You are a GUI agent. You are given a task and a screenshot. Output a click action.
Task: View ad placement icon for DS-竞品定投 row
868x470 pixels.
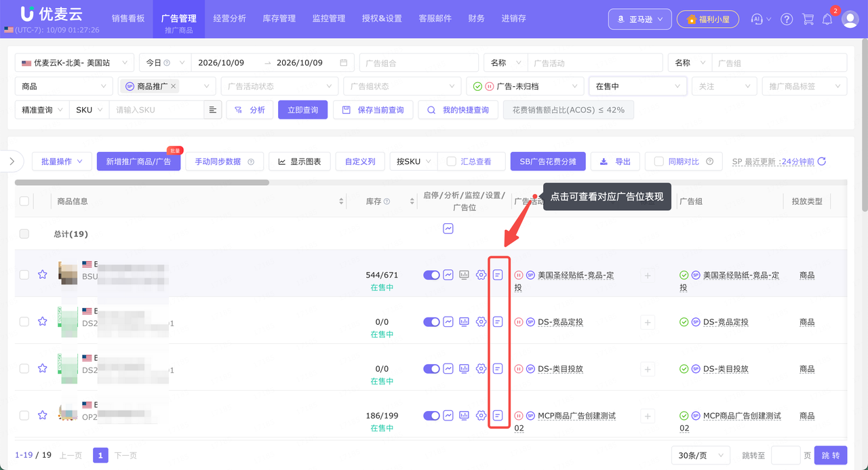[x=498, y=321]
